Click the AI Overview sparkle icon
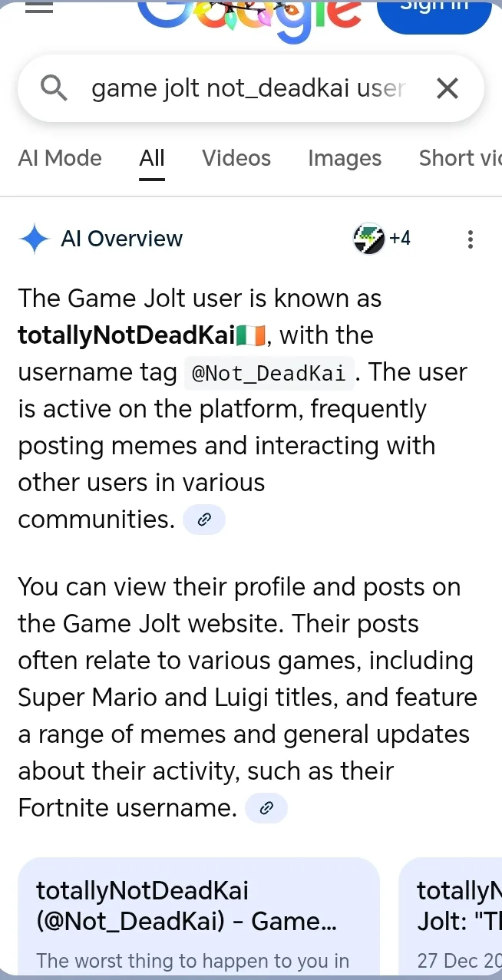Image resolution: width=502 pixels, height=980 pixels. (x=35, y=239)
